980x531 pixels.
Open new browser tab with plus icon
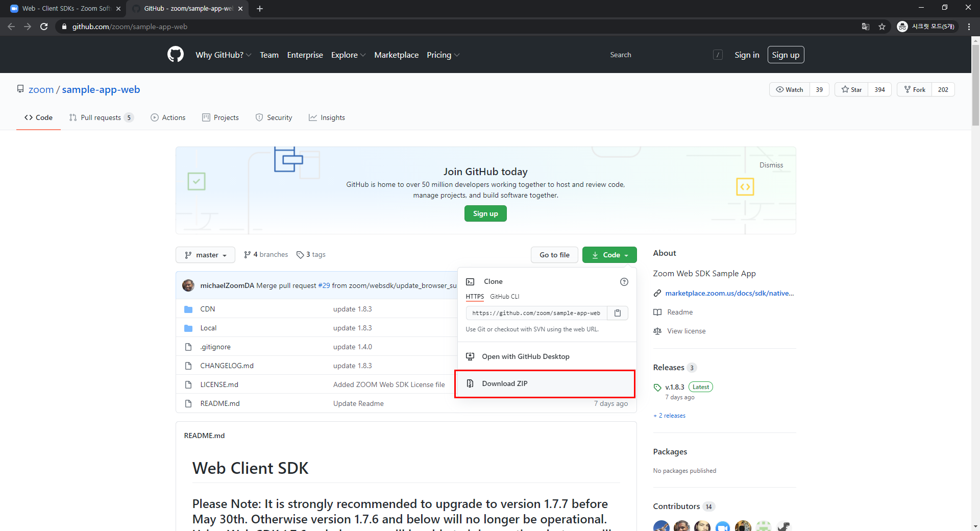pyautogui.click(x=260, y=9)
